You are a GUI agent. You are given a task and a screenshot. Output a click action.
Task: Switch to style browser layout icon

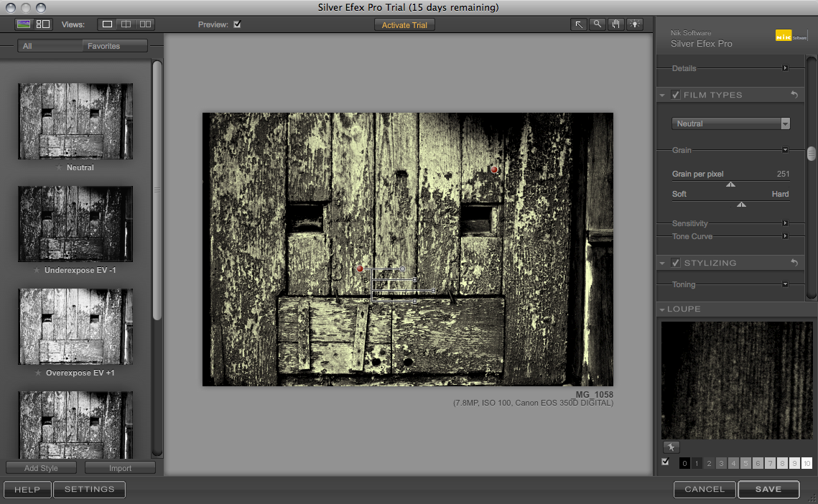click(43, 24)
